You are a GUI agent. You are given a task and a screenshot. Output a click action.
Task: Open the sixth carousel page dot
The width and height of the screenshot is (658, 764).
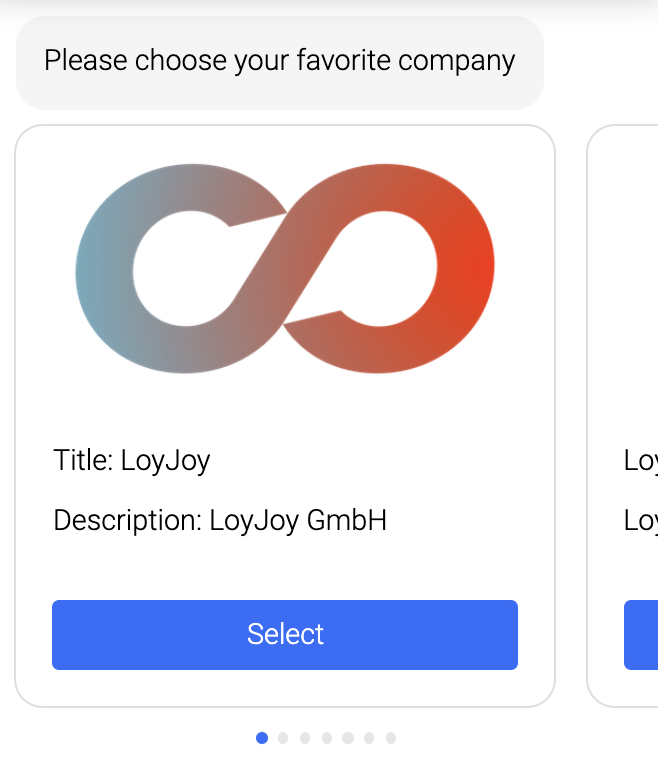pyautogui.click(x=370, y=738)
